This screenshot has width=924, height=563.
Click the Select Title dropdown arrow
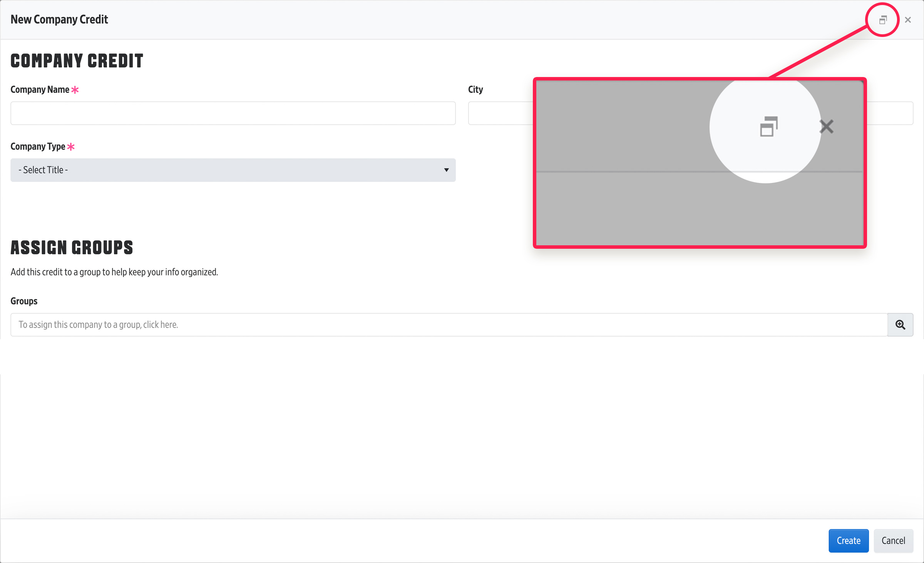point(446,170)
